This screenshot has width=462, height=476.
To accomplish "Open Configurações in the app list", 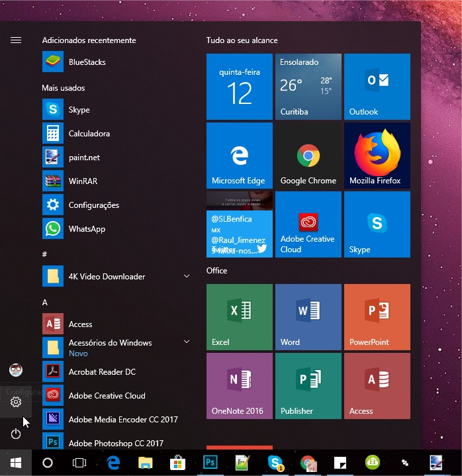I will [115, 205].
